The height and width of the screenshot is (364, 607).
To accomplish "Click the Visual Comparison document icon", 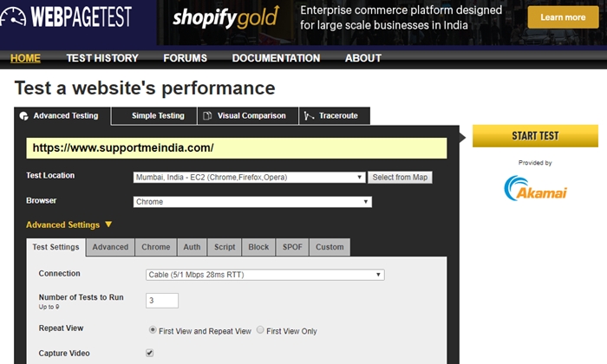I will [x=207, y=115].
